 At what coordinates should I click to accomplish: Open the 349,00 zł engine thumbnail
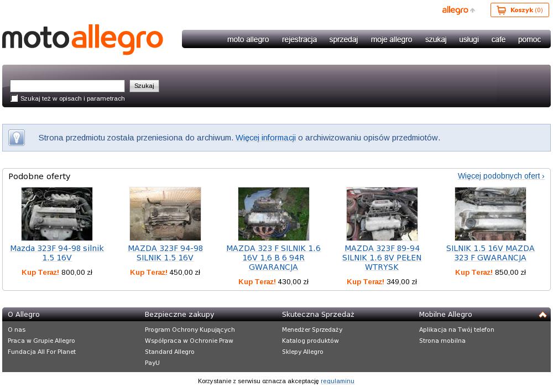pos(382,214)
